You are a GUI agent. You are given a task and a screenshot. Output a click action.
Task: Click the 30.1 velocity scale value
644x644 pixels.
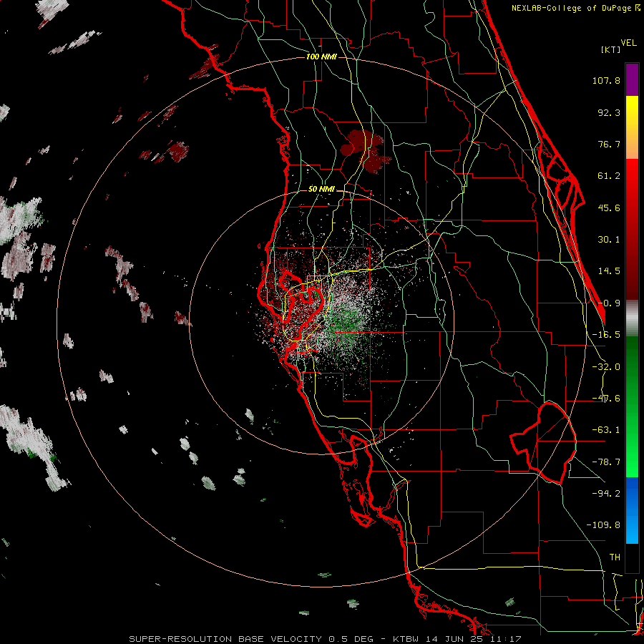(x=609, y=240)
